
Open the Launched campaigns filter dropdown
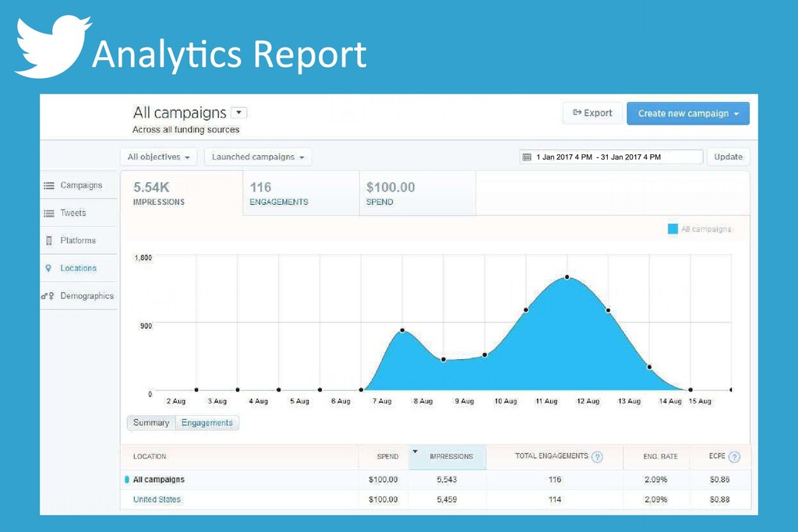click(x=258, y=157)
